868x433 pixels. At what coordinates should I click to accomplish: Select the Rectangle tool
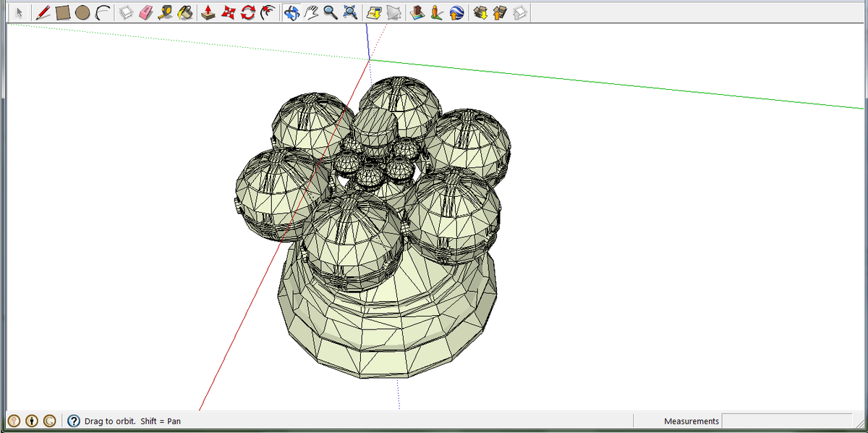coord(63,12)
